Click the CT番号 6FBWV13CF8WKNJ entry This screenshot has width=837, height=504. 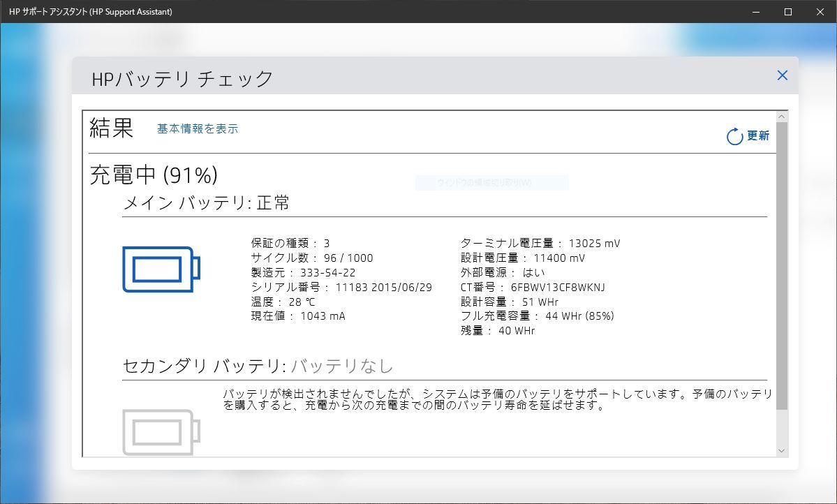tap(533, 287)
